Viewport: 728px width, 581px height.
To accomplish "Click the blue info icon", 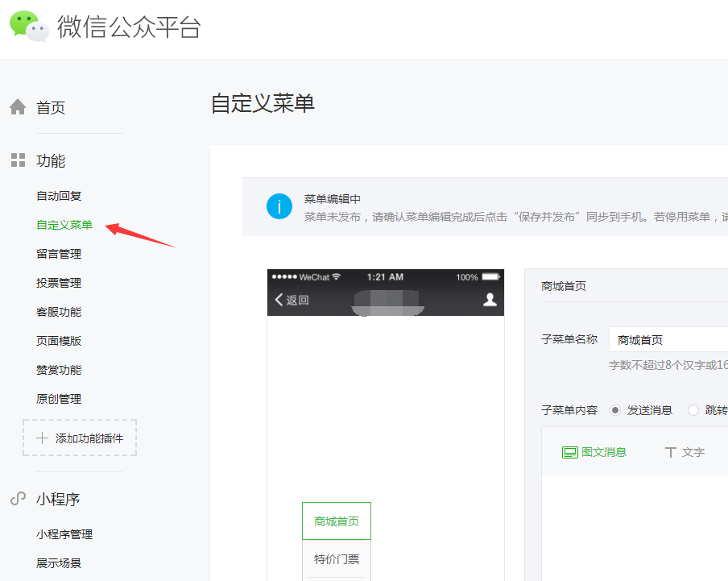I will pos(279,206).
